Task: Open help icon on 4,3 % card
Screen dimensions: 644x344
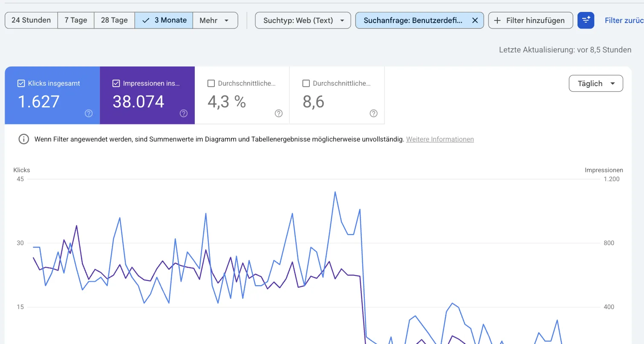Action: (x=279, y=113)
